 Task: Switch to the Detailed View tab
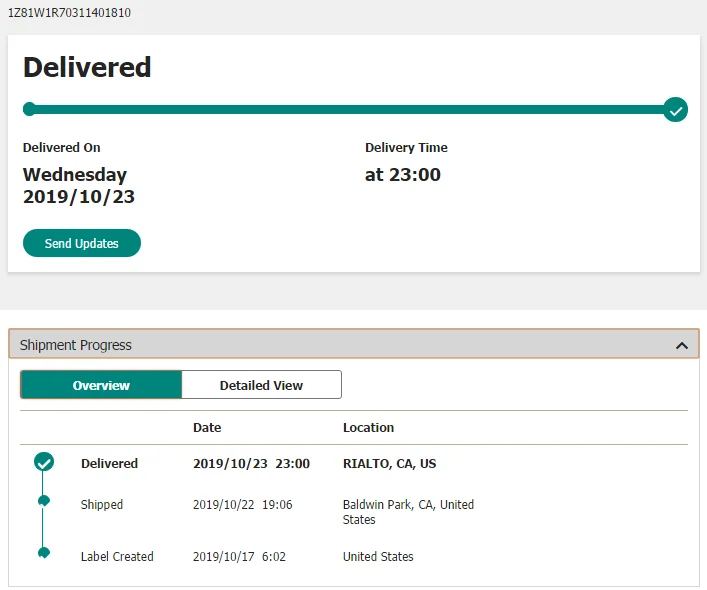click(x=261, y=385)
